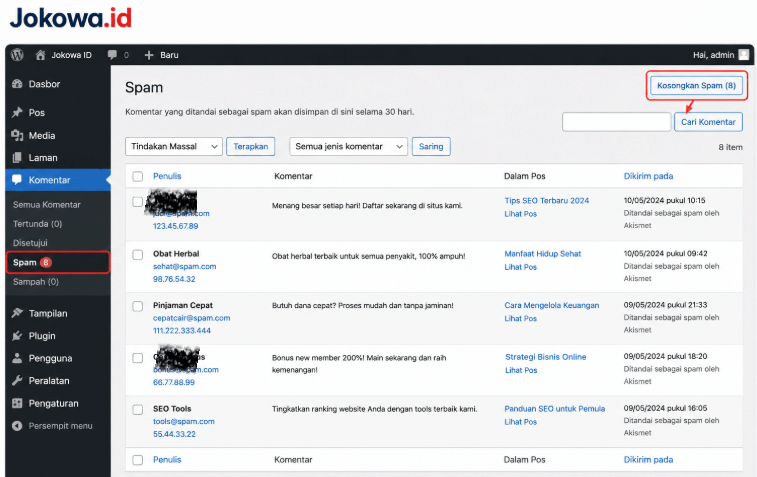Click the Dasbor dashboard icon
757x477 pixels.
17,84
